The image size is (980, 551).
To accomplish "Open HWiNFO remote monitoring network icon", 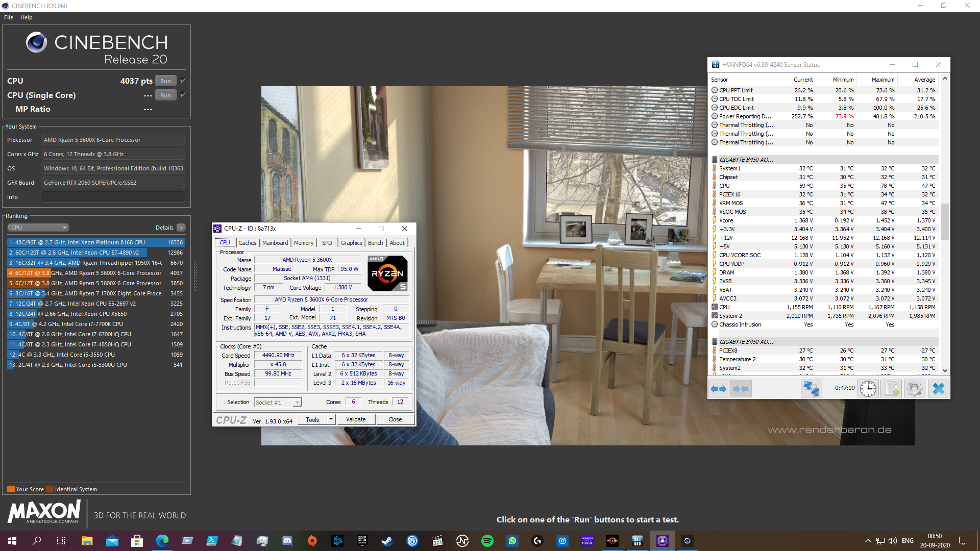I will click(811, 389).
